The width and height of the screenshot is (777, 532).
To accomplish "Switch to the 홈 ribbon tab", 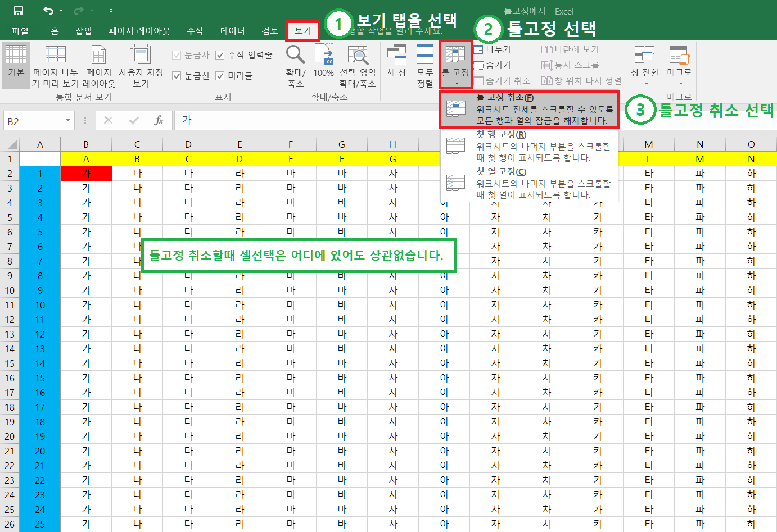I will pyautogui.click(x=53, y=30).
